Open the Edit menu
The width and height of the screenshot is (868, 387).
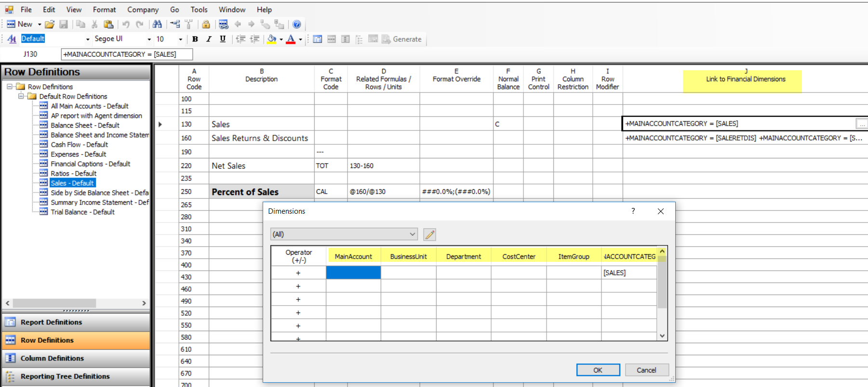pos(49,10)
